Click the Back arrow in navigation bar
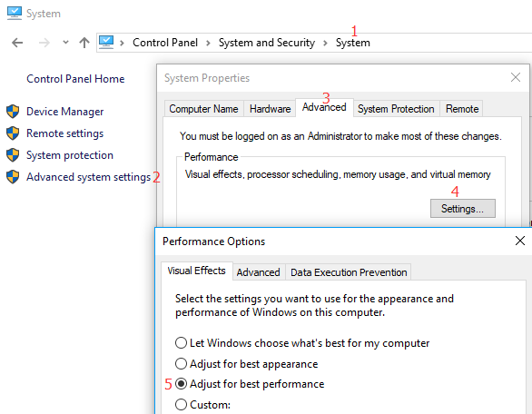The image size is (532, 414). tap(17, 43)
